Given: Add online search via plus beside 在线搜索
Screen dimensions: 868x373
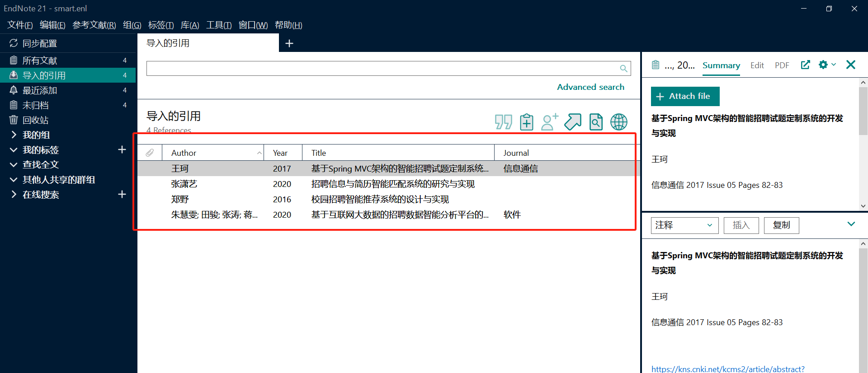Looking at the screenshot, I should click(x=122, y=194).
